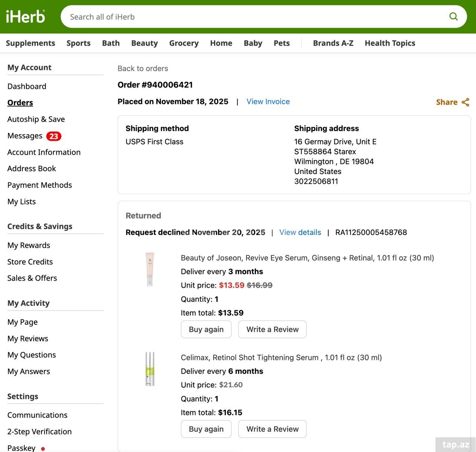The image size is (476, 452).
Task: Open the Home category
Action: click(x=221, y=43)
